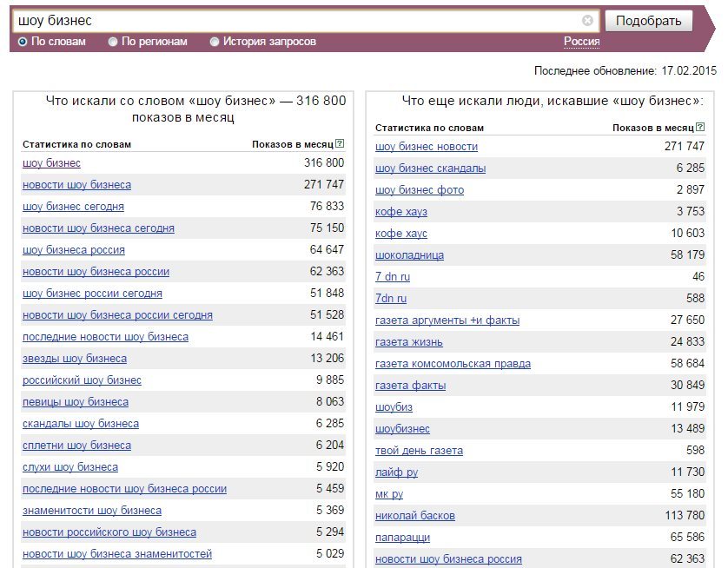Clear the search field with the X icon
Image resolution: width=728 pixels, height=568 pixels.
click(587, 21)
